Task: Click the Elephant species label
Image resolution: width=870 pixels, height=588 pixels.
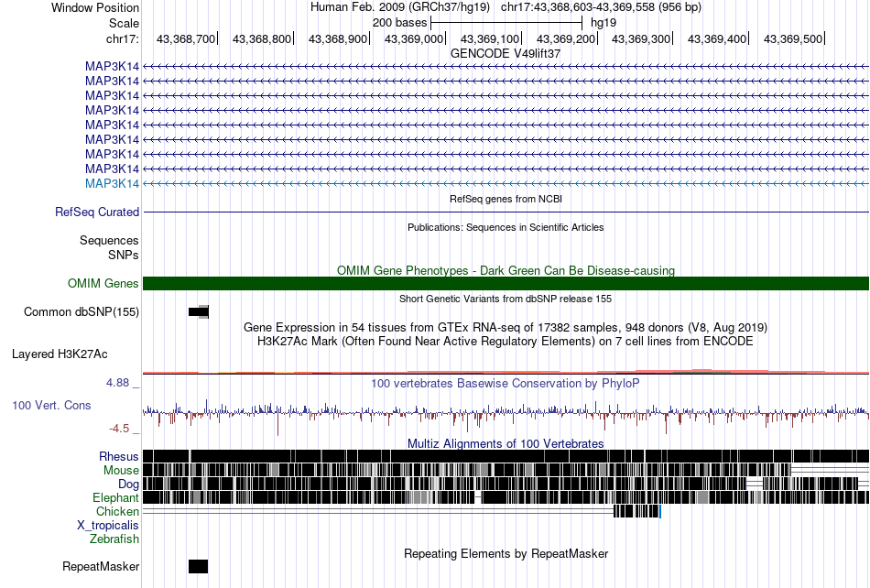Action: click(x=115, y=497)
